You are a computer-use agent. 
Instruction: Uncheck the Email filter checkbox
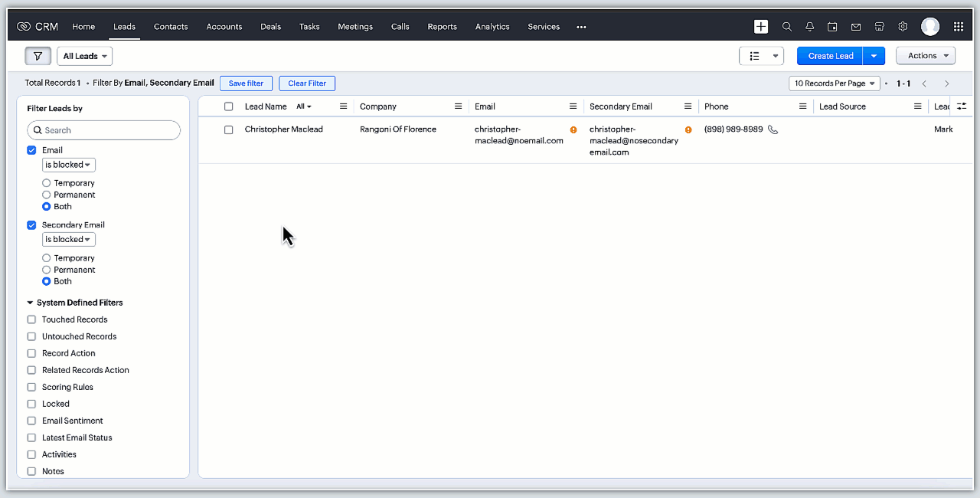(31, 150)
